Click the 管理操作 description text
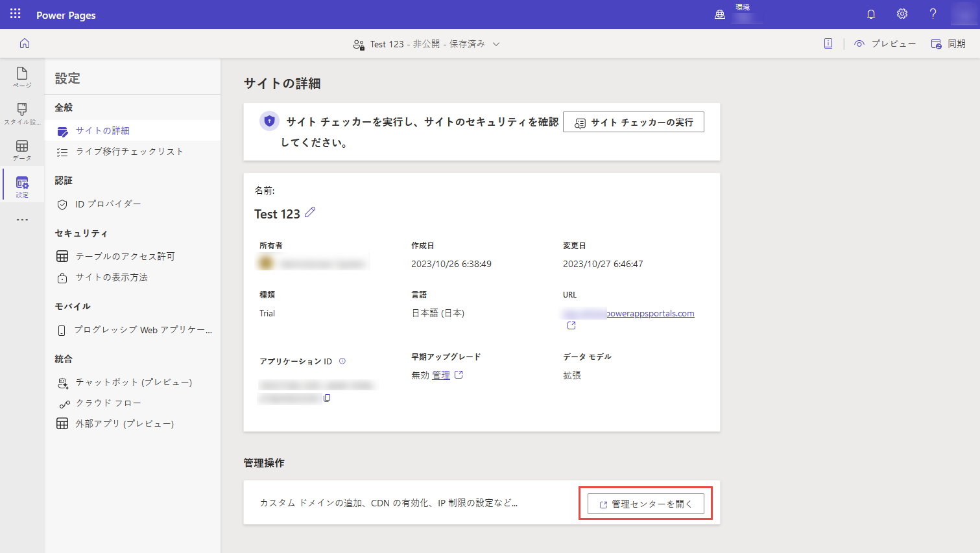Image resolution: width=980 pixels, height=553 pixels. 389,502
